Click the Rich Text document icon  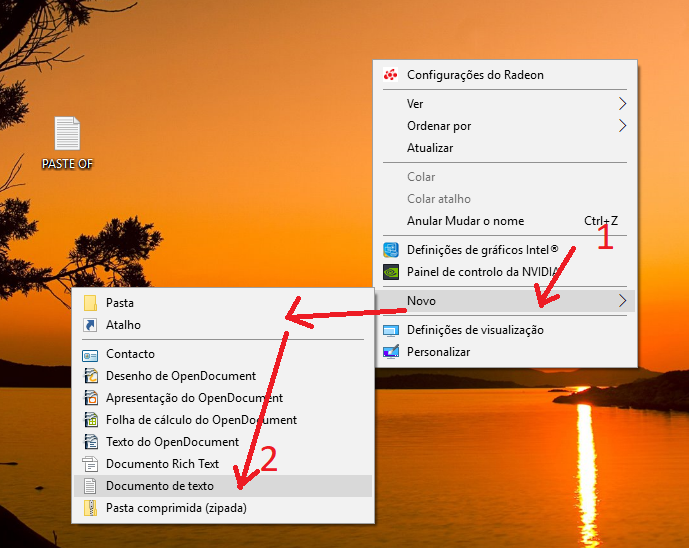[x=90, y=464]
